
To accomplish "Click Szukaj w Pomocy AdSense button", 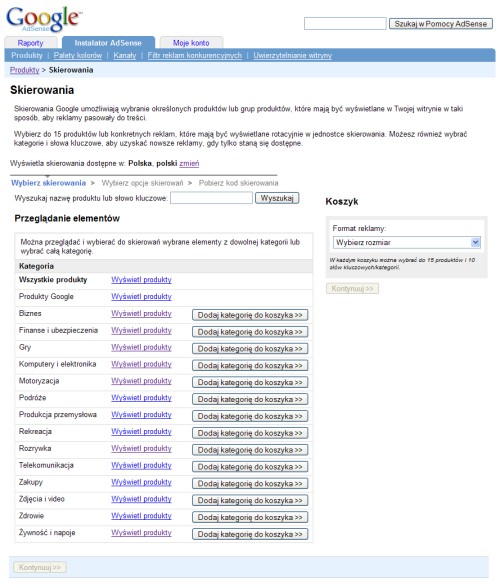I will tap(440, 24).
